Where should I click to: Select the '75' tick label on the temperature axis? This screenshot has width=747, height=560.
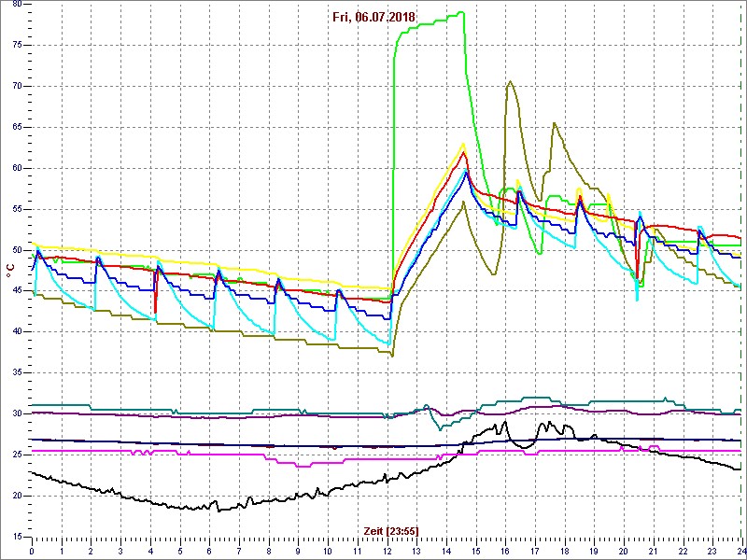click(15, 45)
